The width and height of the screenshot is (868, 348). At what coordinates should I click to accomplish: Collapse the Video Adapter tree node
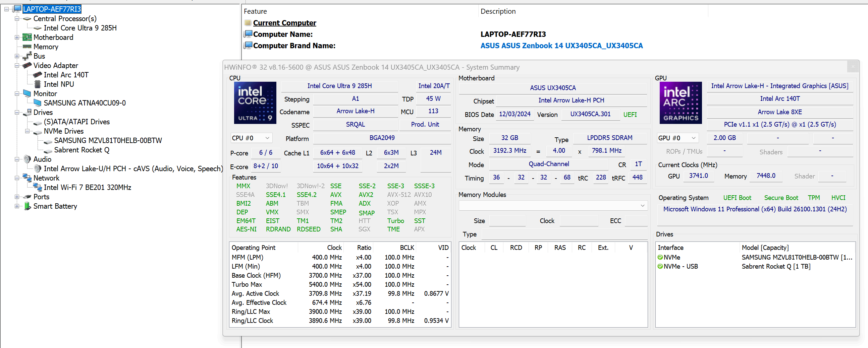(x=17, y=66)
